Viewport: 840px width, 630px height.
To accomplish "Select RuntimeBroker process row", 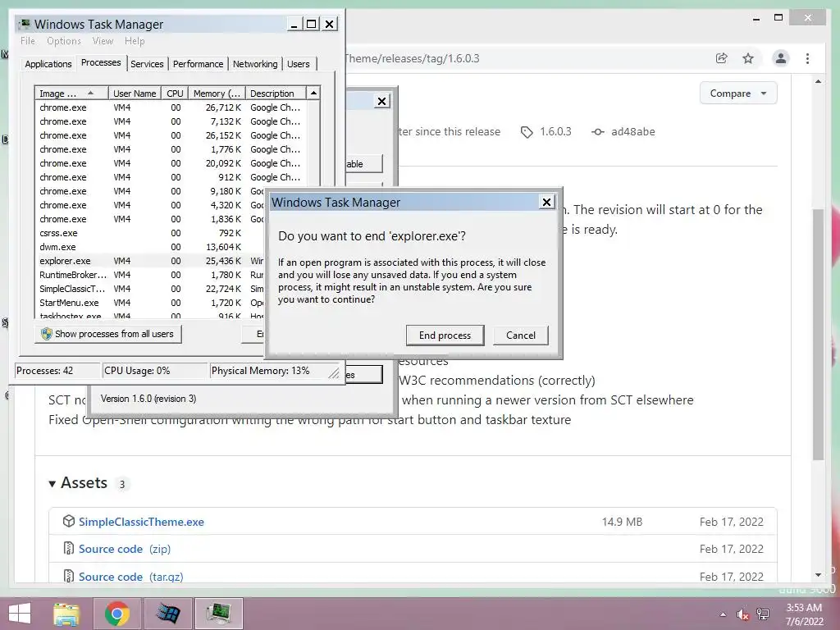I will tap(150, 275).
